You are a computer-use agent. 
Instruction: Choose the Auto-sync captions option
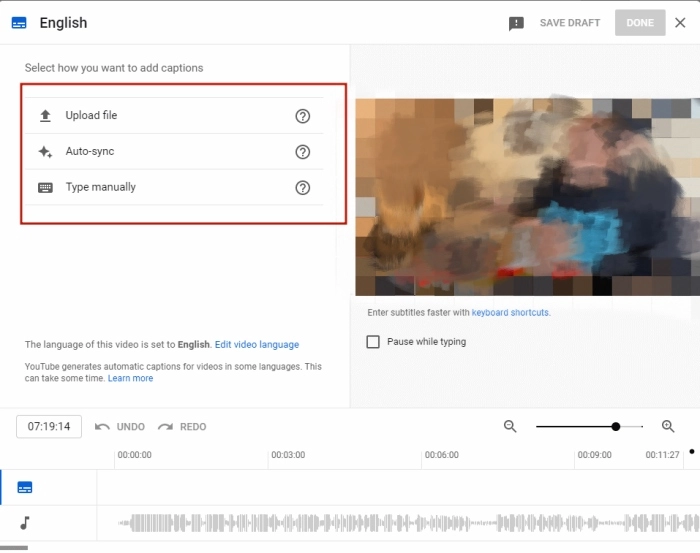(x=90, y=152)
